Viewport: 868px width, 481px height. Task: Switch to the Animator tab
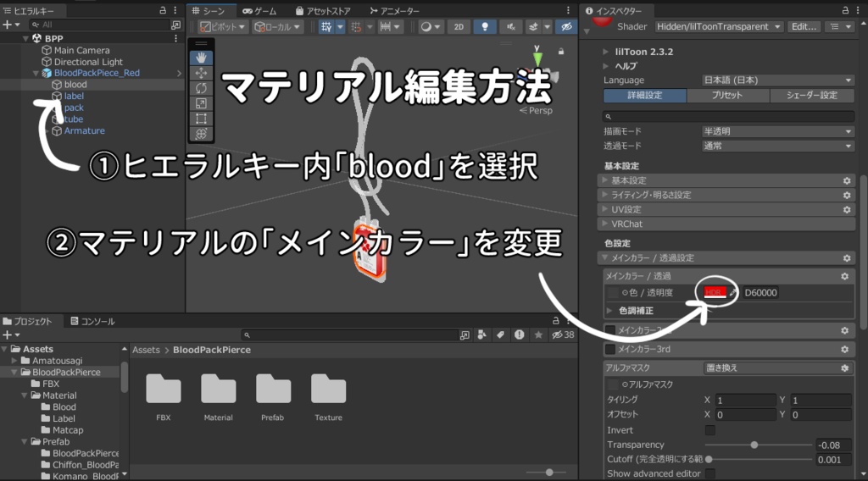pos(395,10)
